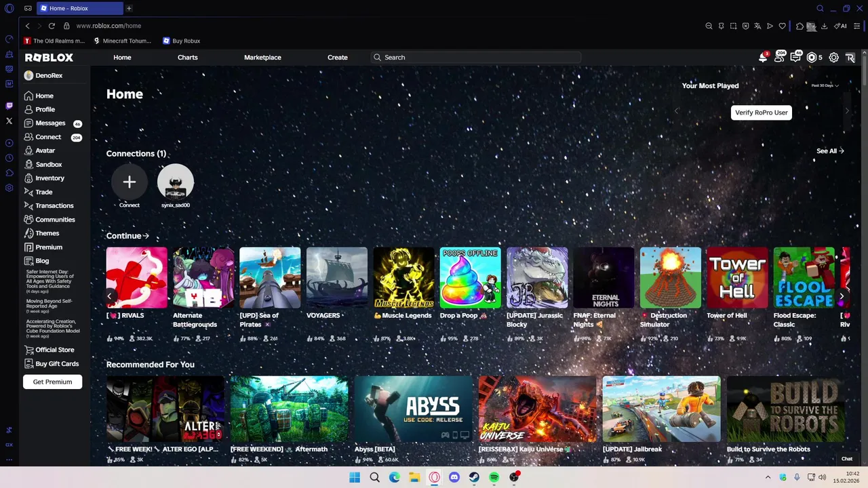Image resolution: width=868 pixels, height=488 pixels.
Task: Show hidden system tray icons chevron
Action: [768, 477]
